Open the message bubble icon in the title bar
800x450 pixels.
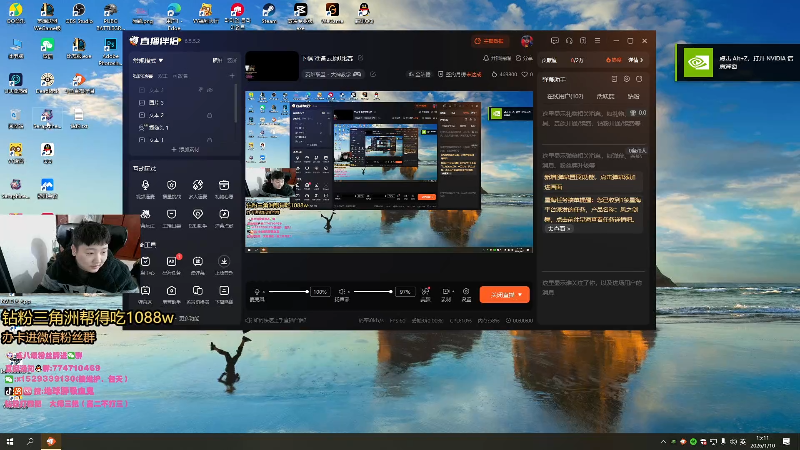click(555, 41)
